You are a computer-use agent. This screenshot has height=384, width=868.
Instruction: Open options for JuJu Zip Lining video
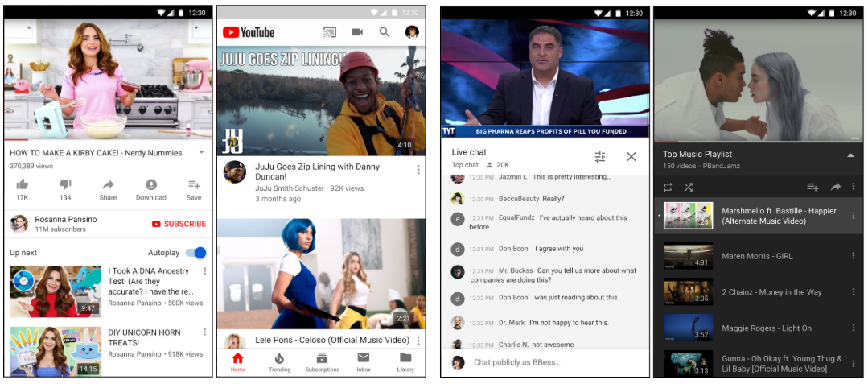tap(418, 170)
